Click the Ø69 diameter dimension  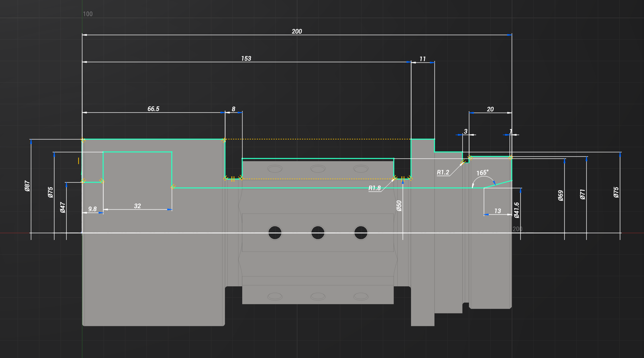[561, 196]
